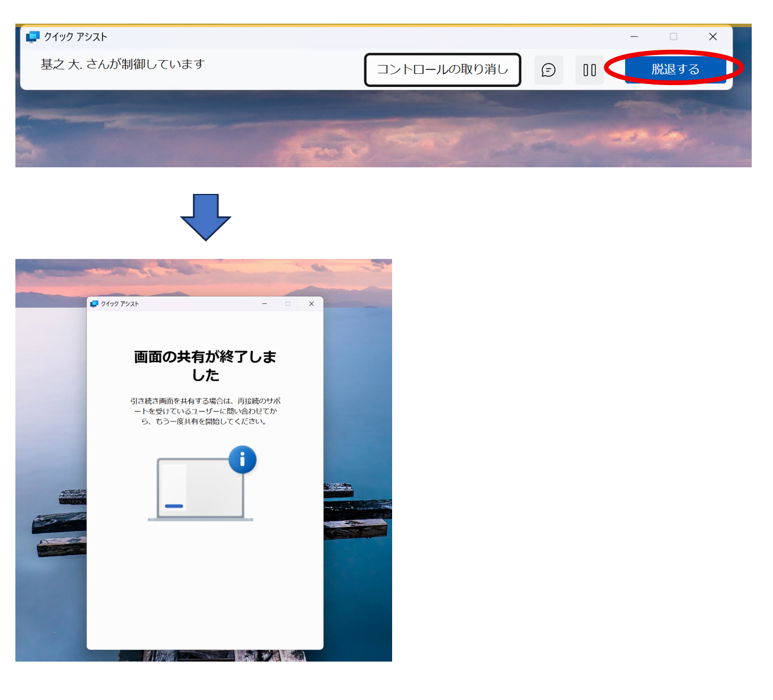
Task: Click maximize icon on sharing-ended dialog
Action: [288, 304]
